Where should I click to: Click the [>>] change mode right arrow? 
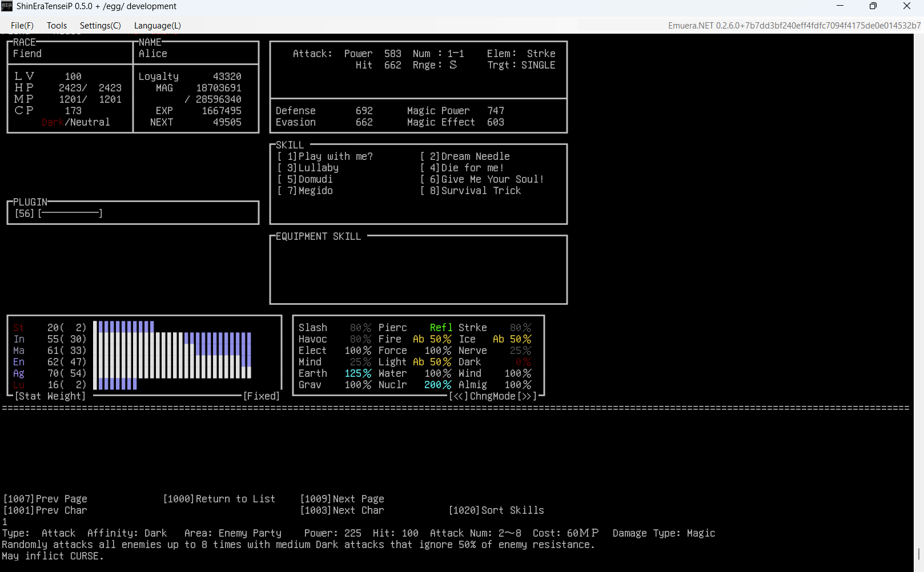click(527, 396)
